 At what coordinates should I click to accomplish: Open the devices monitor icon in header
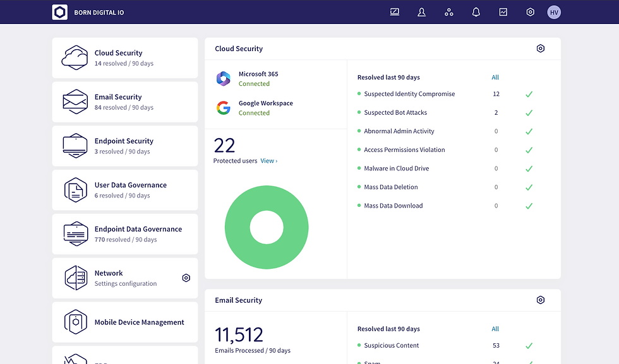coord(394,12)
